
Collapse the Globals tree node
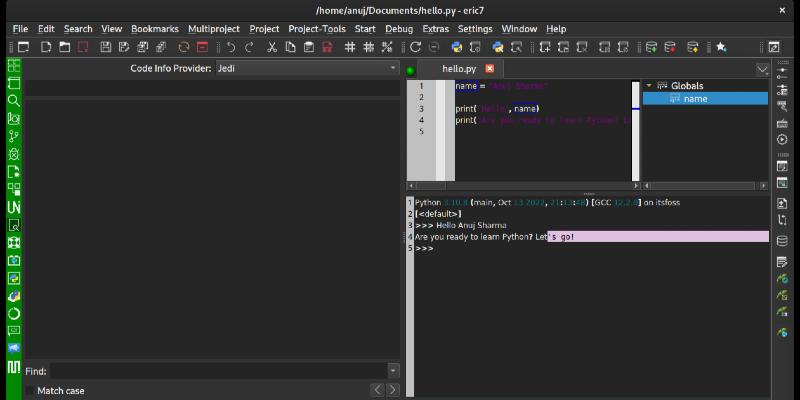649,86
